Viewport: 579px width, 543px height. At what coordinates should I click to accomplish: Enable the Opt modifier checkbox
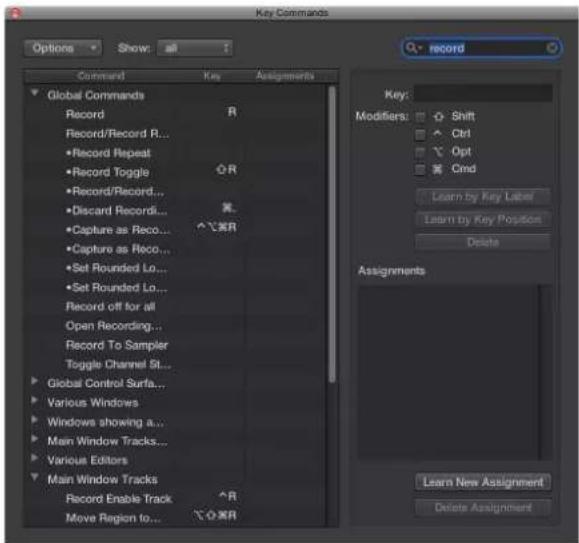point(420,152)
